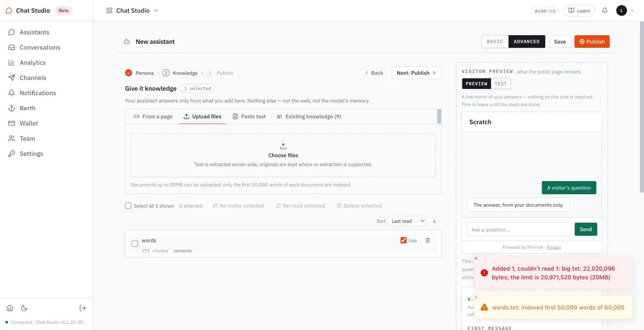Publish the assistant
This screenshot has width=644, height=330.
592,42
